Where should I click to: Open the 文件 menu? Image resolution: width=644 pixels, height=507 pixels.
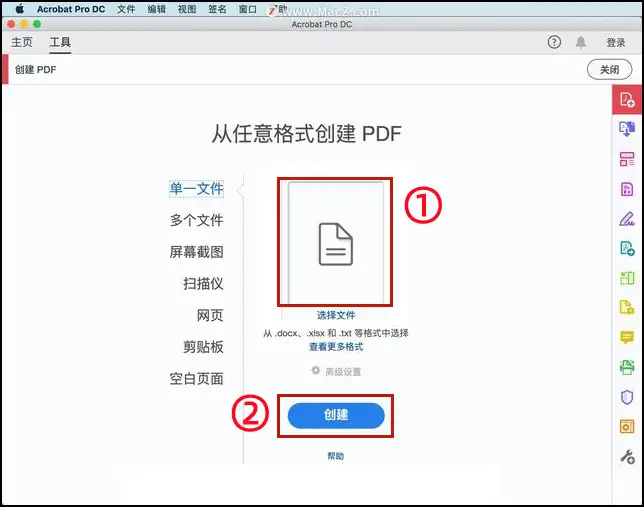[126, 9]
